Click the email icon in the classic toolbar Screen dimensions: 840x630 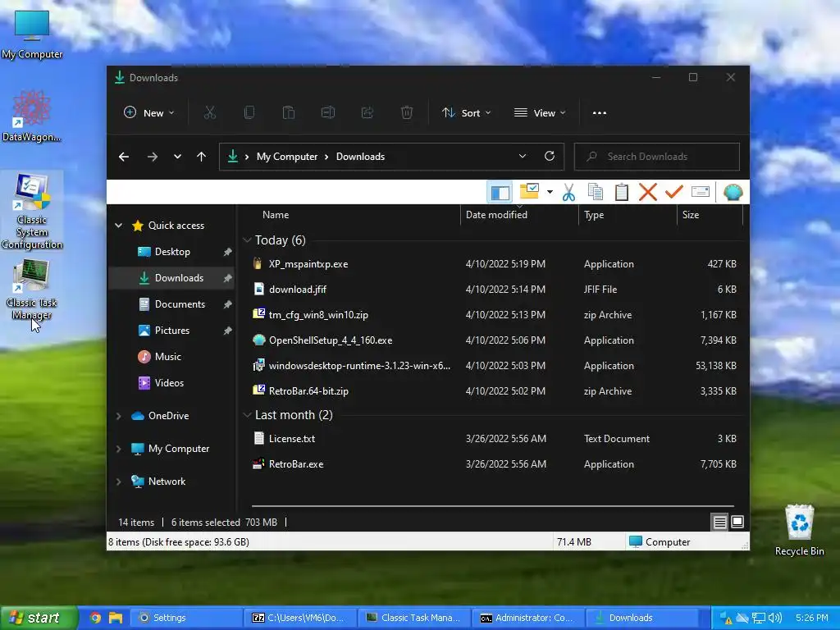coord(701,192)
